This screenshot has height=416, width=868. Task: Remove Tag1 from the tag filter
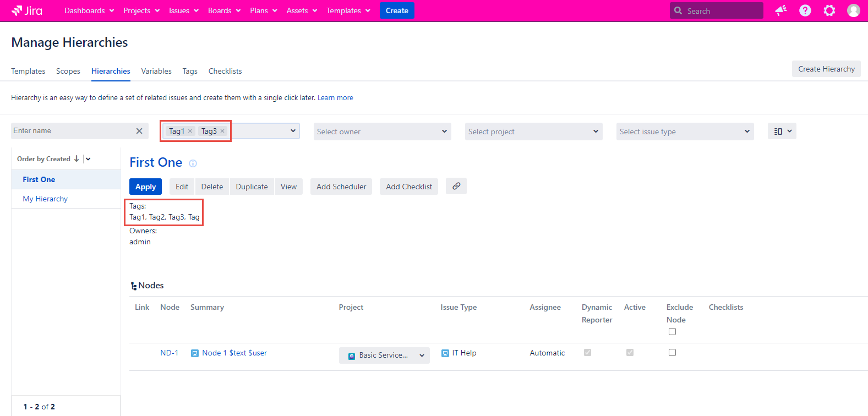[x=190, y=131]
